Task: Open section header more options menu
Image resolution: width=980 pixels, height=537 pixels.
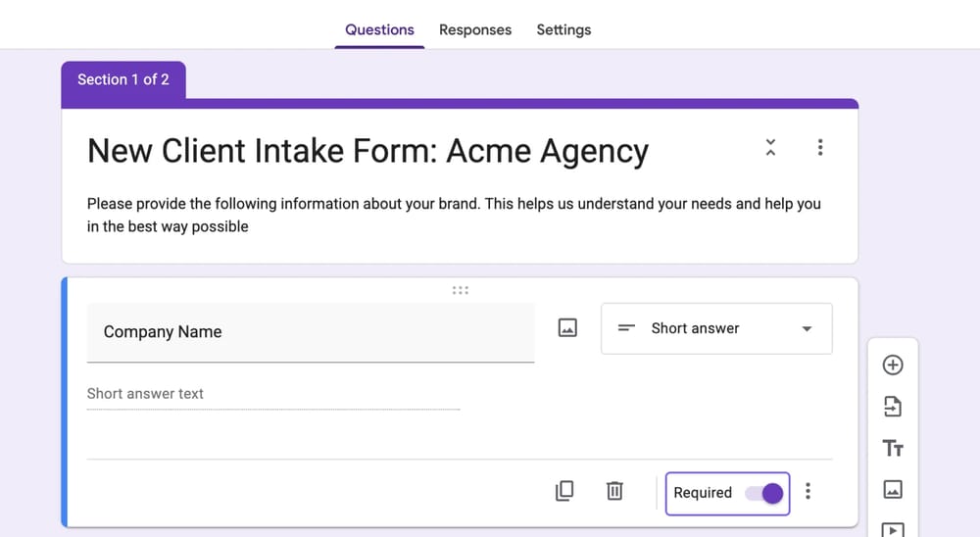Action: (x=820, y=148)
